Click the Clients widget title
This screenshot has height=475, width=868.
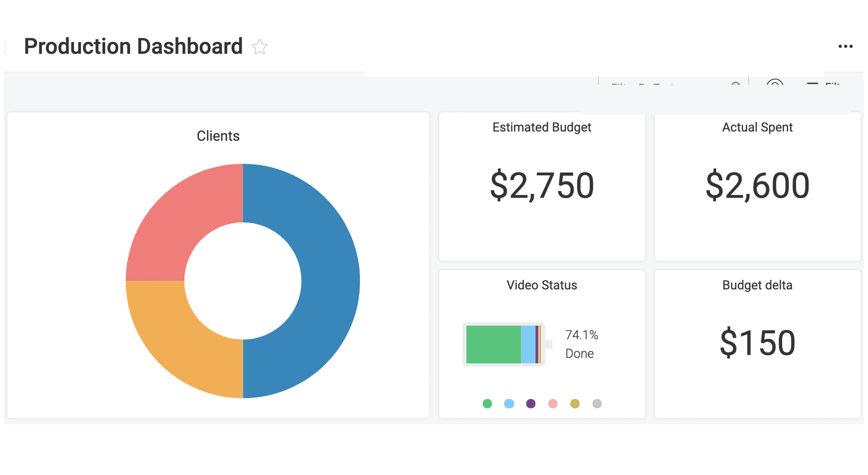[x=218, y=136]
